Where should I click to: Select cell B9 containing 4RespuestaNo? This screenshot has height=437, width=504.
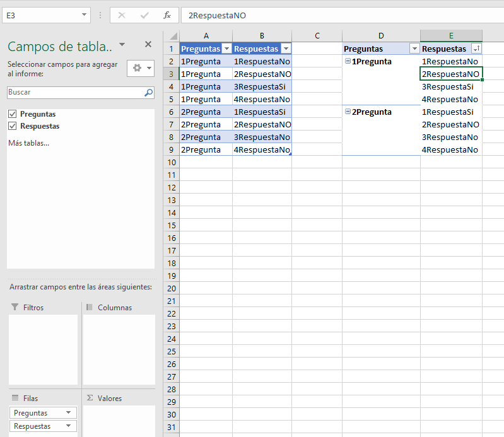tap(262, 149)
